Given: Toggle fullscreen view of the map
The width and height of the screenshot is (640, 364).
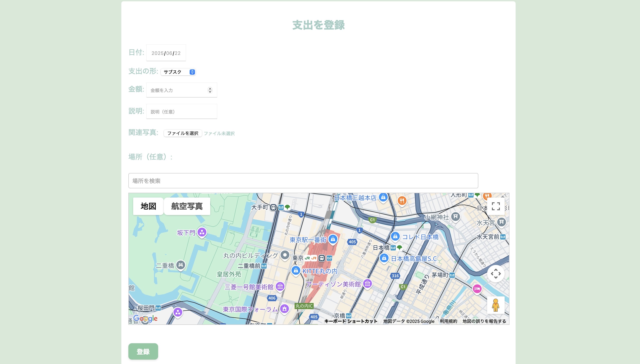Looking at the screenshot, I should 496,206.
